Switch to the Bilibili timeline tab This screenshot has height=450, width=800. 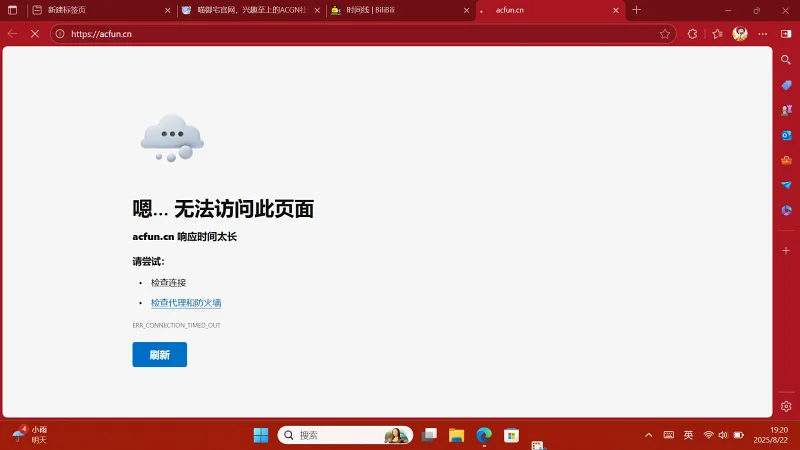click(401, 10)
